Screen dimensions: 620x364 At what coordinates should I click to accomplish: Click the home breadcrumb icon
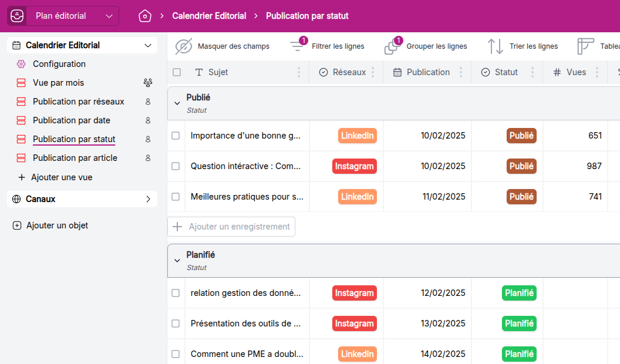[x=144, y=16]
